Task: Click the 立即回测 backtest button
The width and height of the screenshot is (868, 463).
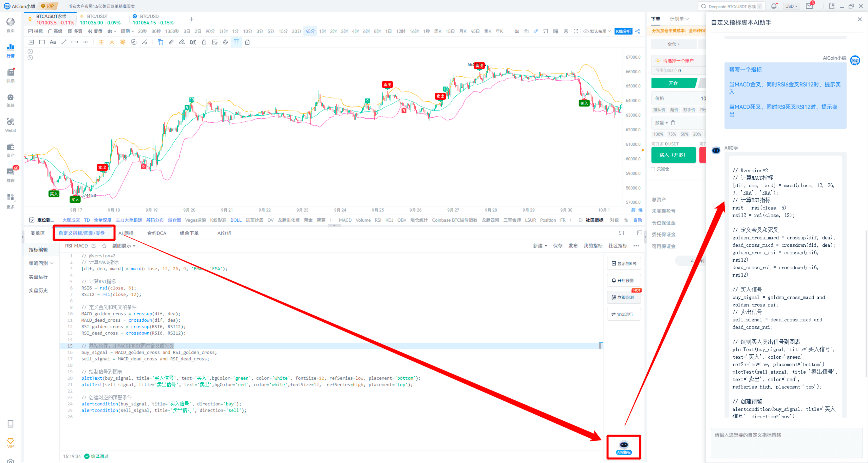Action: (x=624, y=297)
